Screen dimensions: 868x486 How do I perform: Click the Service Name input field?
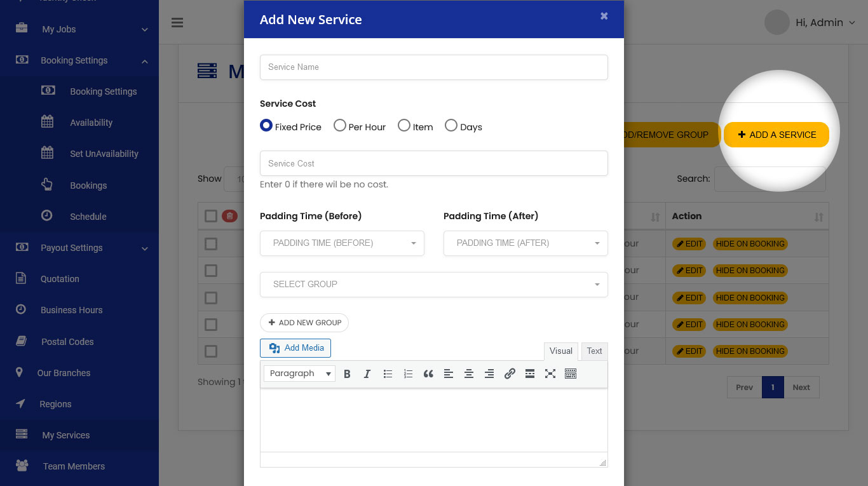(433, 67)
